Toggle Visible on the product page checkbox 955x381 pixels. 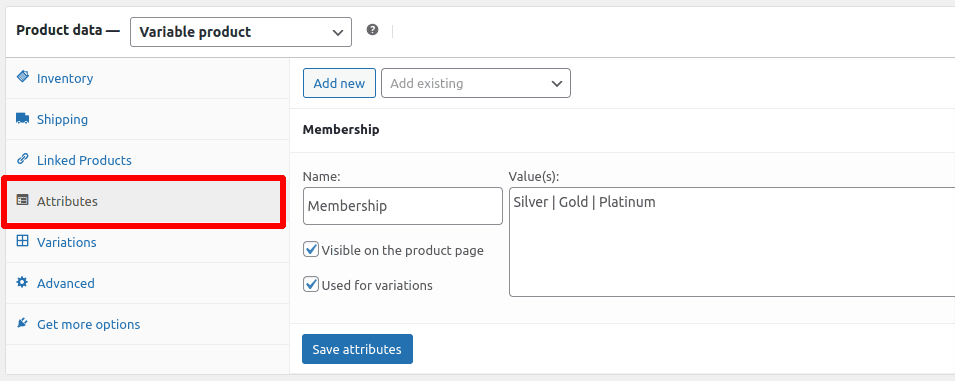311,249
